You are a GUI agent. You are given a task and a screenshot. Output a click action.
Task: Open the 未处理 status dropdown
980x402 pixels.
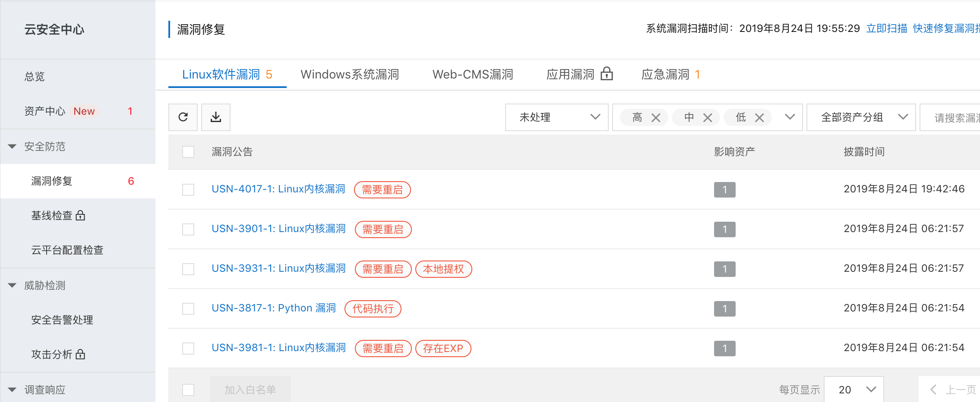(556, 117)
